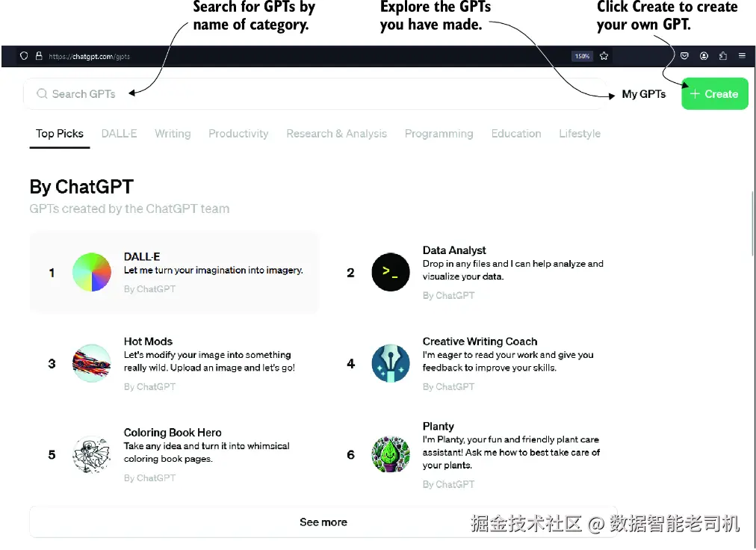Click the padlock site security icon
The image size is (756, 550).
pos(39,56)
